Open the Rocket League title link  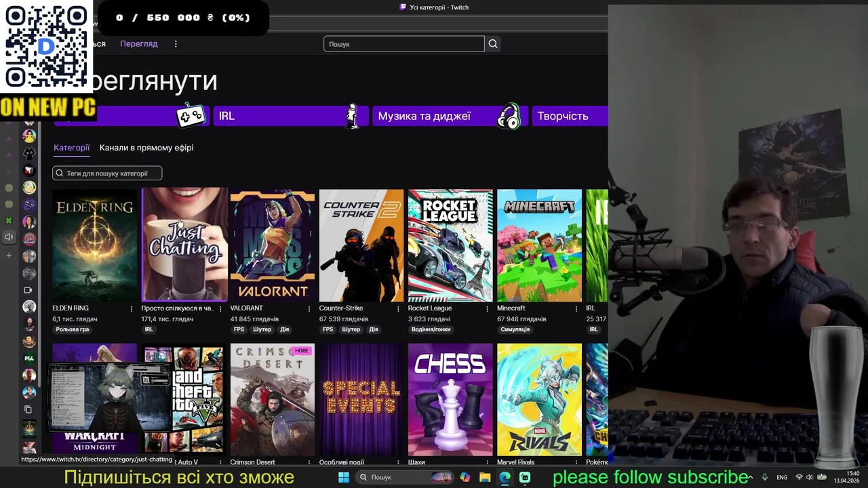click(x=430, y=308)
